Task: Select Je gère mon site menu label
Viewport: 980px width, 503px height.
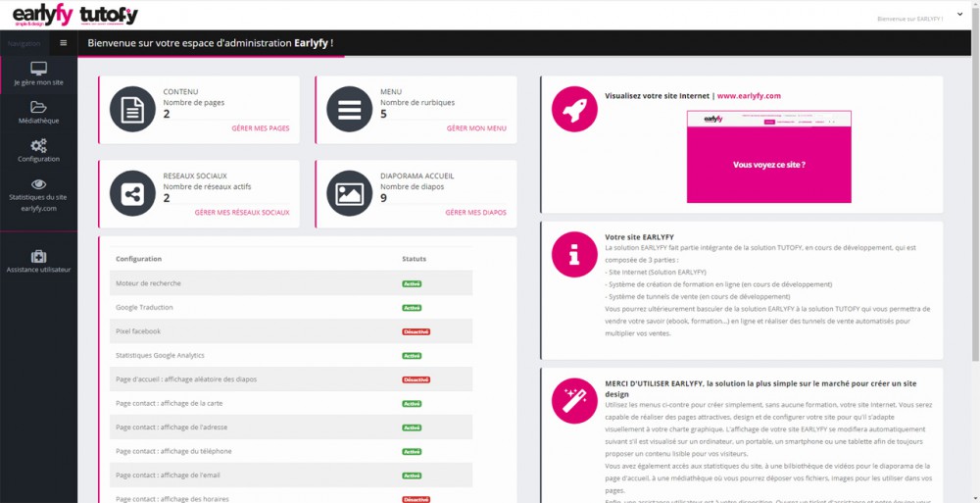Action: 39,82
